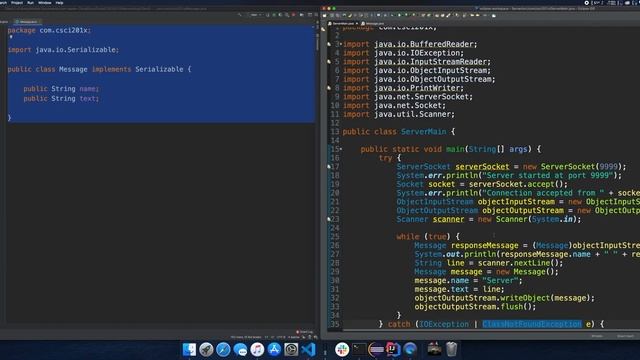
Task: Open Eclipse from the dock
Action: click(376, 349)
